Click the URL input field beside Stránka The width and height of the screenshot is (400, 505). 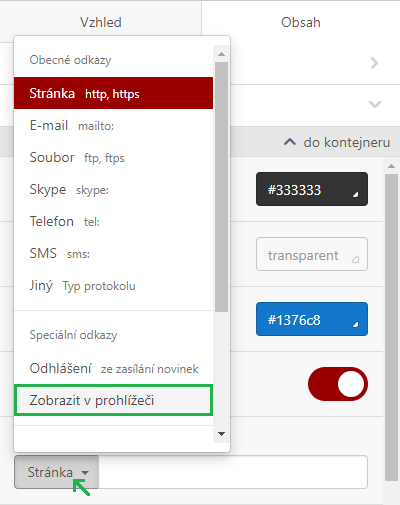tap(233, 472)
